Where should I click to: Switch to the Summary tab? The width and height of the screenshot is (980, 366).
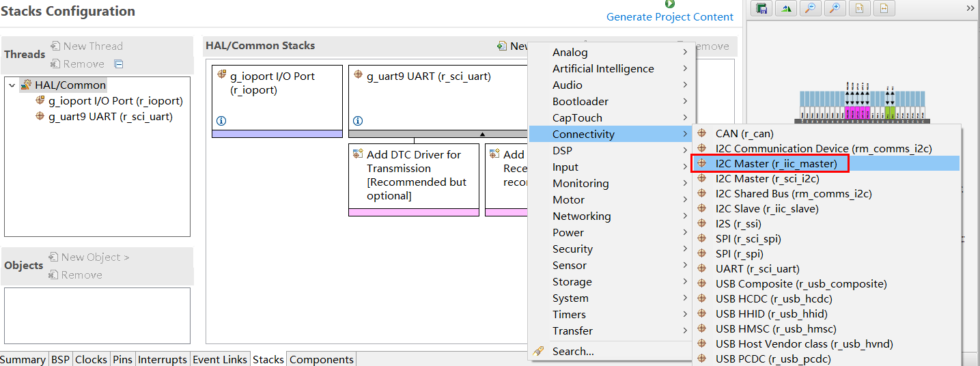point(24,359)
